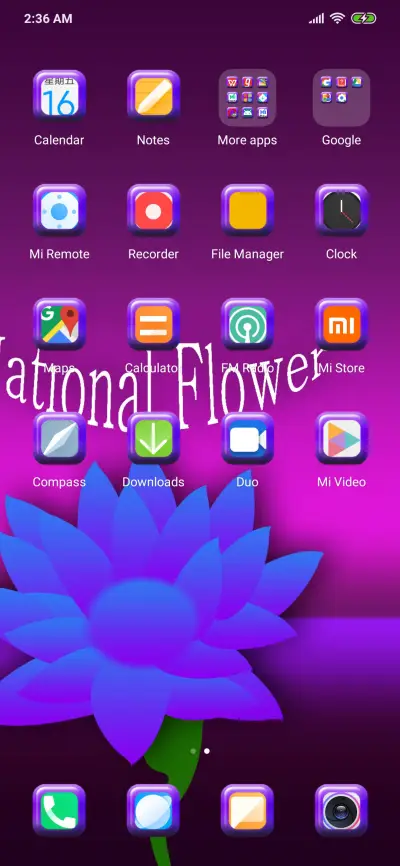Launch the Camera from the dock
Viewport: 400px width, 866px height.
pos(341,810)
